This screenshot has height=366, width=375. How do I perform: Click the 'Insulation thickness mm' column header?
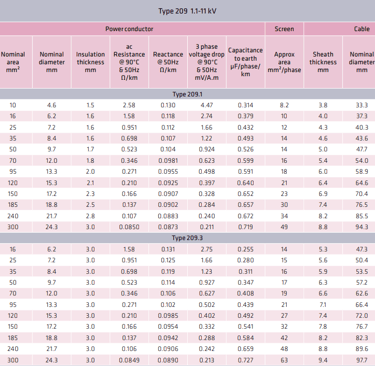coord(90,62)
